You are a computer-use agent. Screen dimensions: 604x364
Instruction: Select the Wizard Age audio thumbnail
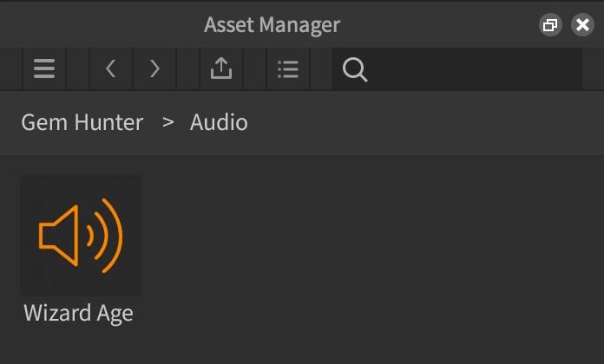(81, 236)
